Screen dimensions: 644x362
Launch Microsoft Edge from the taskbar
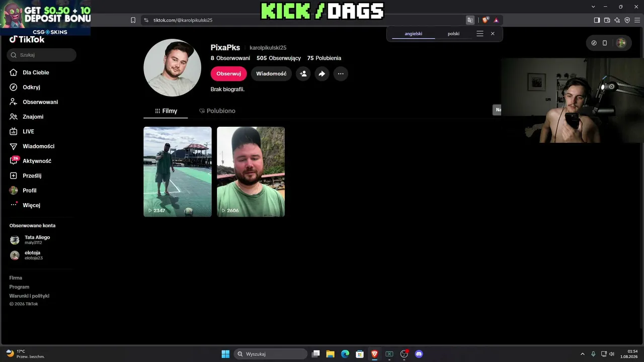(x=345, y=354)
